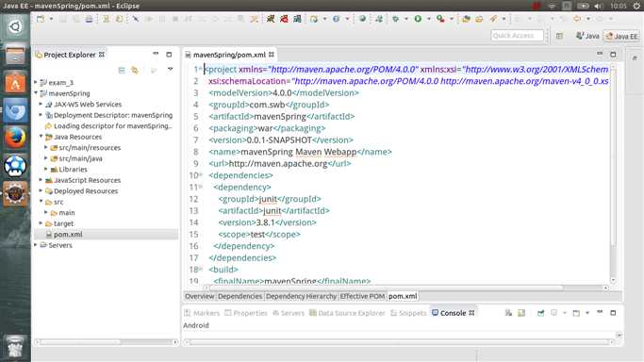Open Project Explorer View Menu dropdown arrow
This screenshot has height=362, width=644.
pyautogui.click(x=170, y=70)
